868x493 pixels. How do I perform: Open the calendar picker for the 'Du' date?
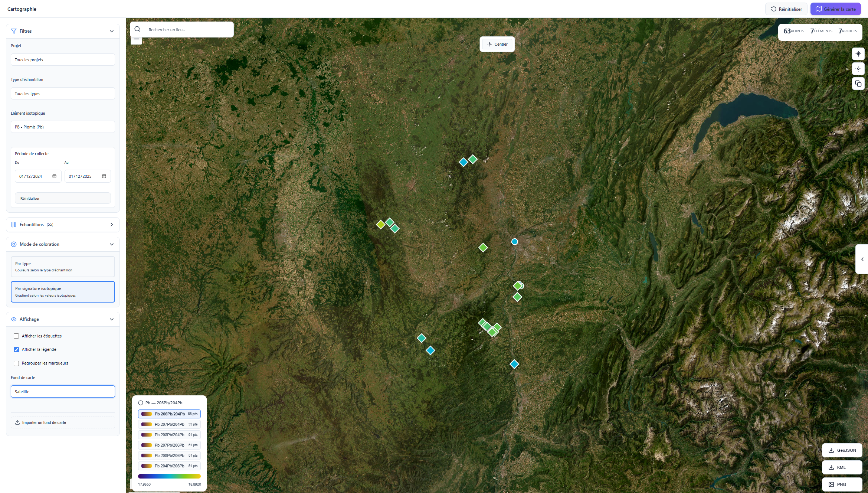click(54, 176)
